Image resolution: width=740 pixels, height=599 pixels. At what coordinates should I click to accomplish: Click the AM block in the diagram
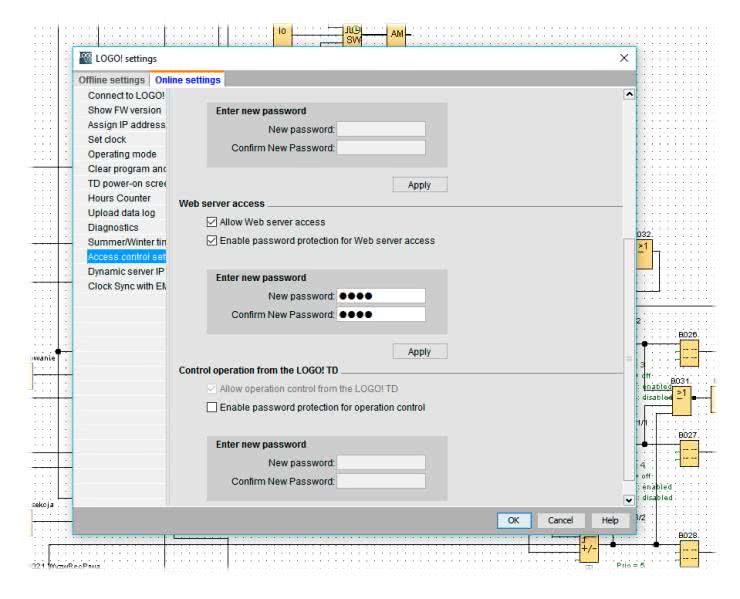(x=396, y=35)
